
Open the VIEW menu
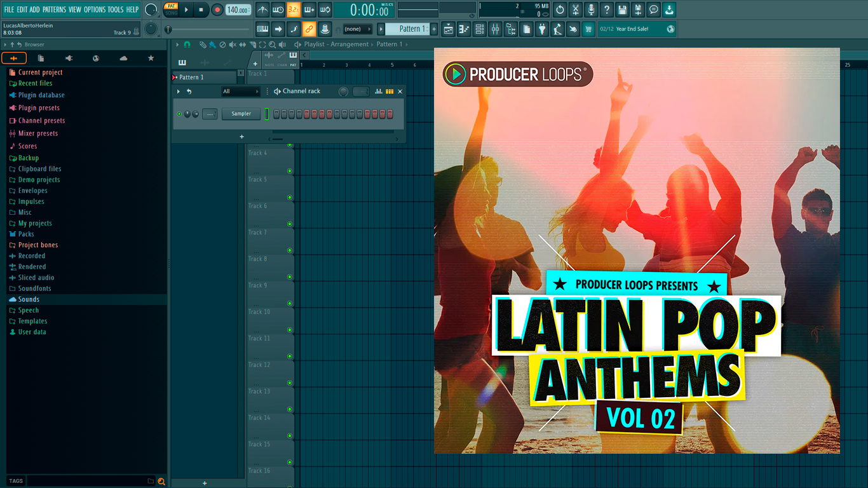pos(75,10)
